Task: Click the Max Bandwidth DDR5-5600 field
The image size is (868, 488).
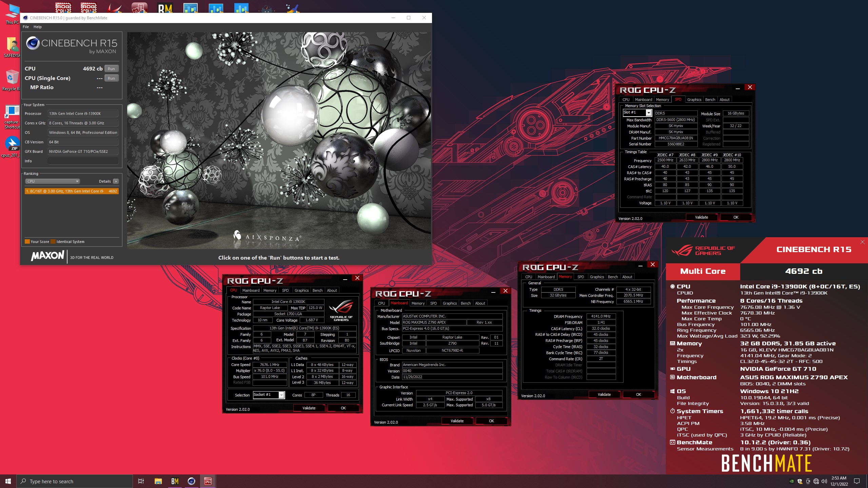Action: pyautogui.click(x=676, y=120)
